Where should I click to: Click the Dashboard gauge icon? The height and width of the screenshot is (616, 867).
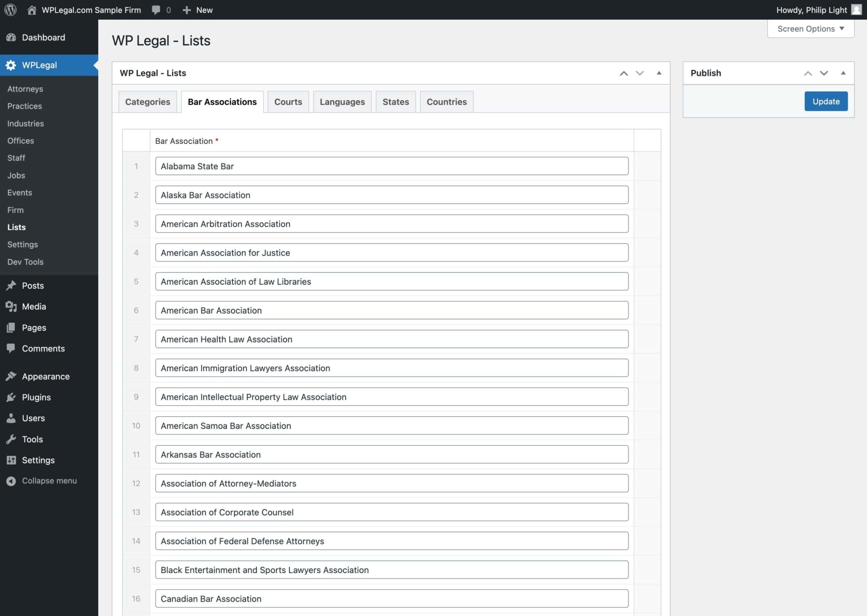[x=11, y=37]
